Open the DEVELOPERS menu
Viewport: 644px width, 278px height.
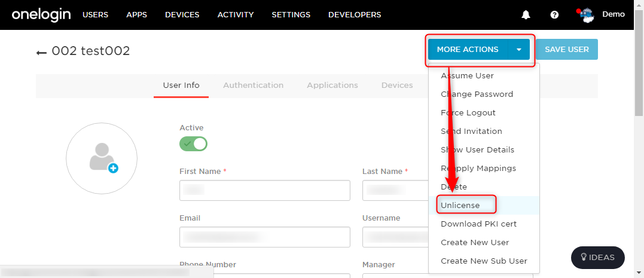pos(355,15)
